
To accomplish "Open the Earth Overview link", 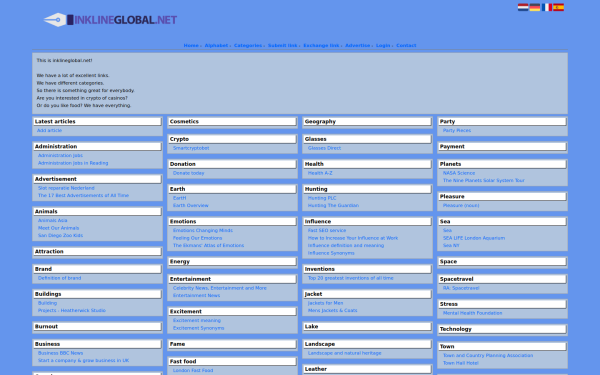I will coord(191,205).
